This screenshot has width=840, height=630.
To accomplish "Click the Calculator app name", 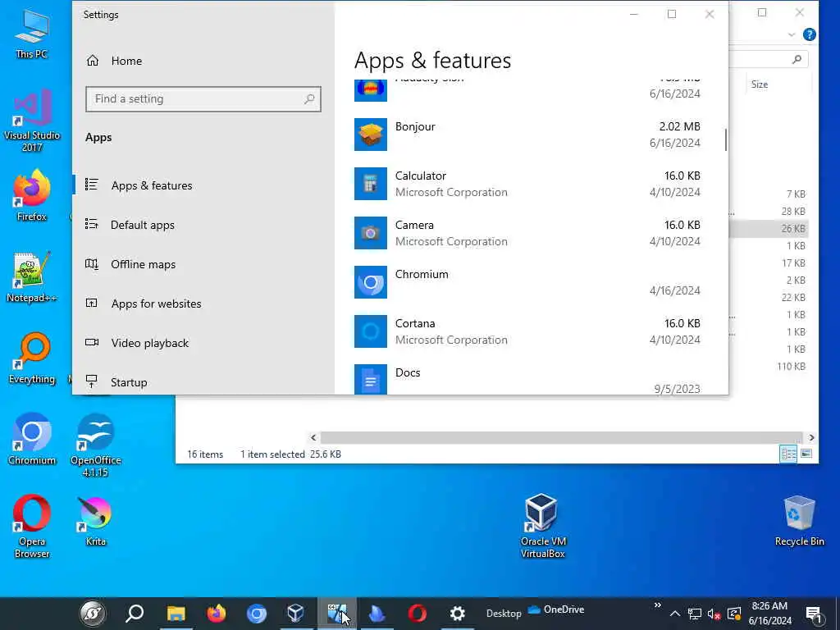I will pos(421,176).
